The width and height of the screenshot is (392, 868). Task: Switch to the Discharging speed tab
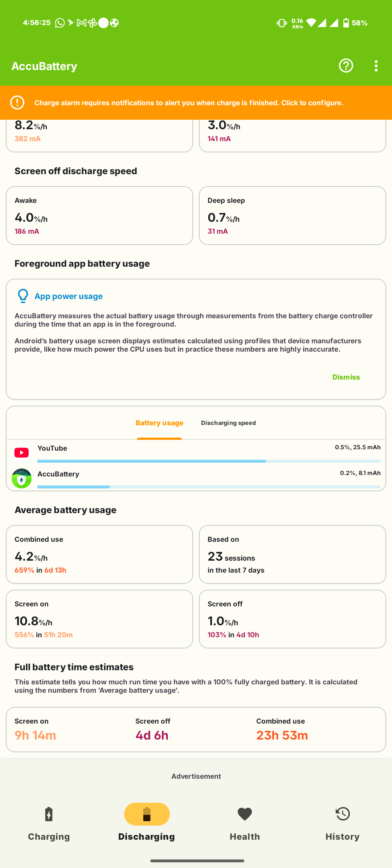[228, 423]
